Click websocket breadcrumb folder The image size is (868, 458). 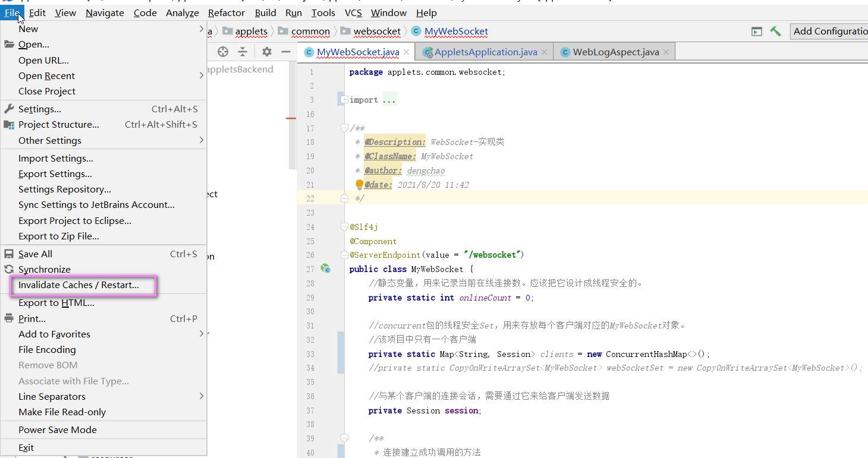(370, 31)
